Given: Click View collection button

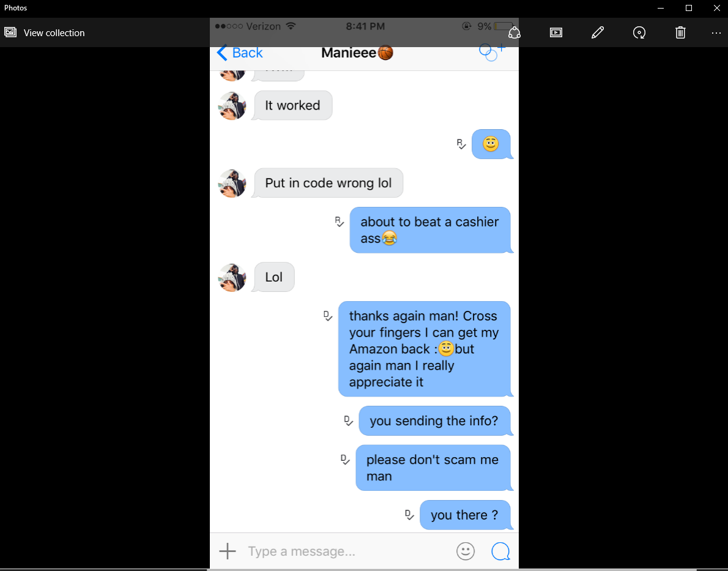Looking at the screenshot, I should pyautogui.click(x=45, y=32).
